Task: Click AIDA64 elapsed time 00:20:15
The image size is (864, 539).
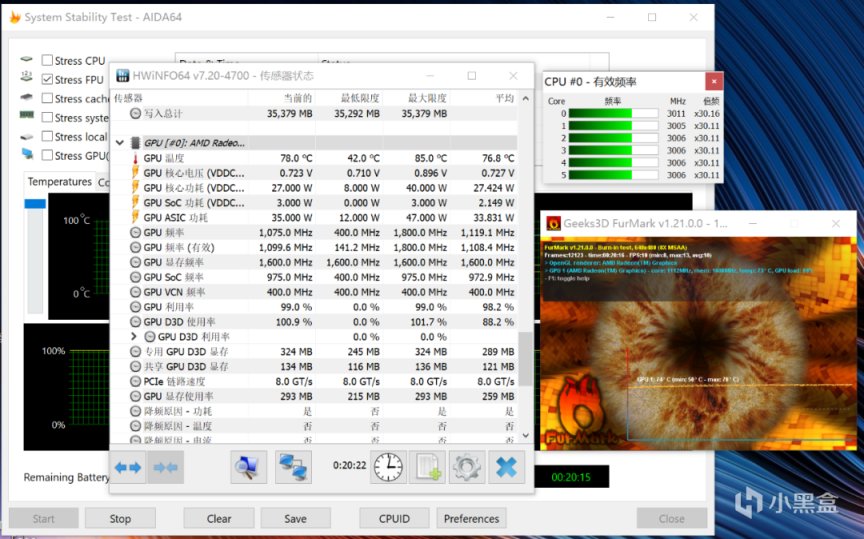Action: click(x=571, y=477)
